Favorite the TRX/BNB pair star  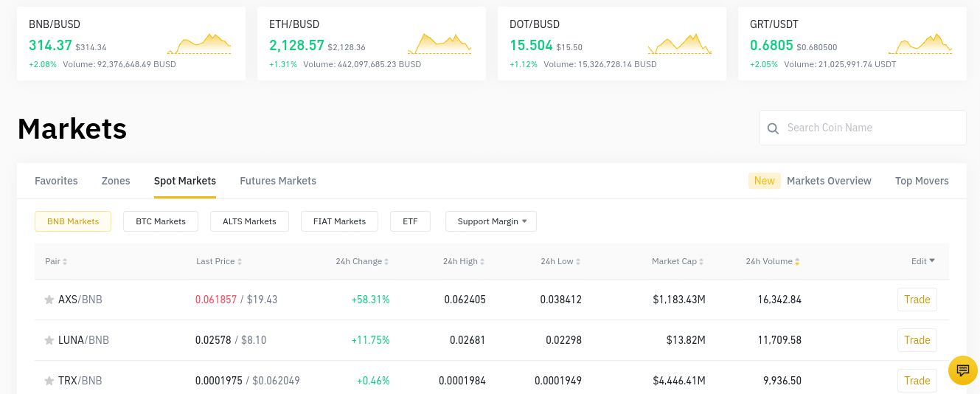(49, 381)
